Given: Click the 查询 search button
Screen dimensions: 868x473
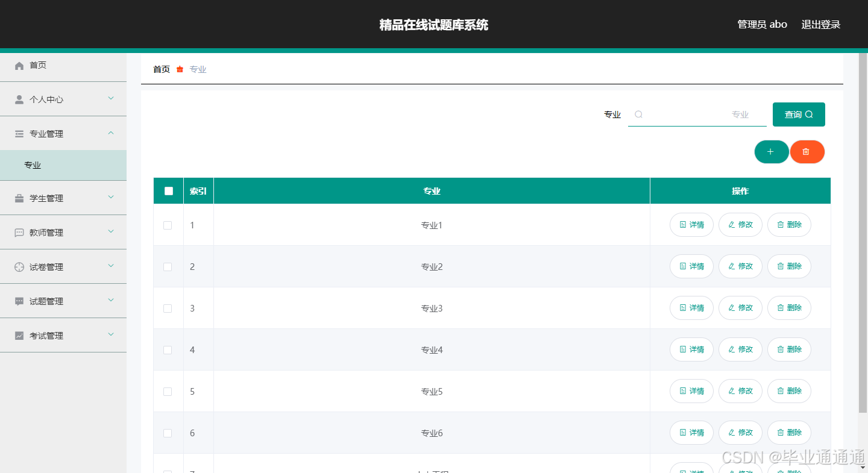Looking at the screenshot, I should pyautogui.click(x=799, y=114).
